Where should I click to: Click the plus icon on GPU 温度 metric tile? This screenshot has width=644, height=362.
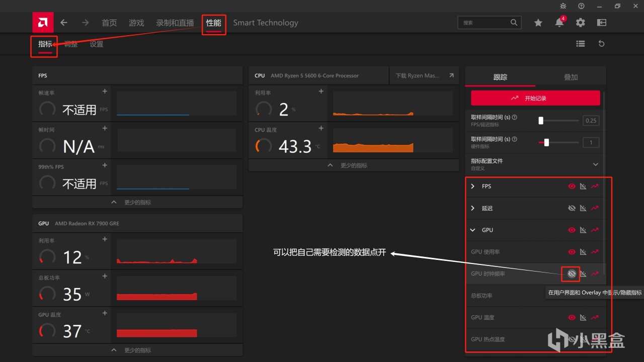[x=105, y=313]
